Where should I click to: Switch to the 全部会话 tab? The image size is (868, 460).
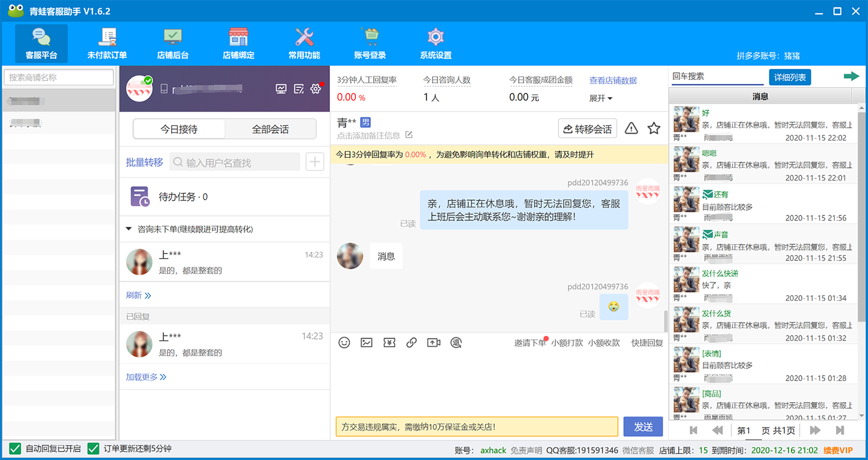tap(270, 129)
